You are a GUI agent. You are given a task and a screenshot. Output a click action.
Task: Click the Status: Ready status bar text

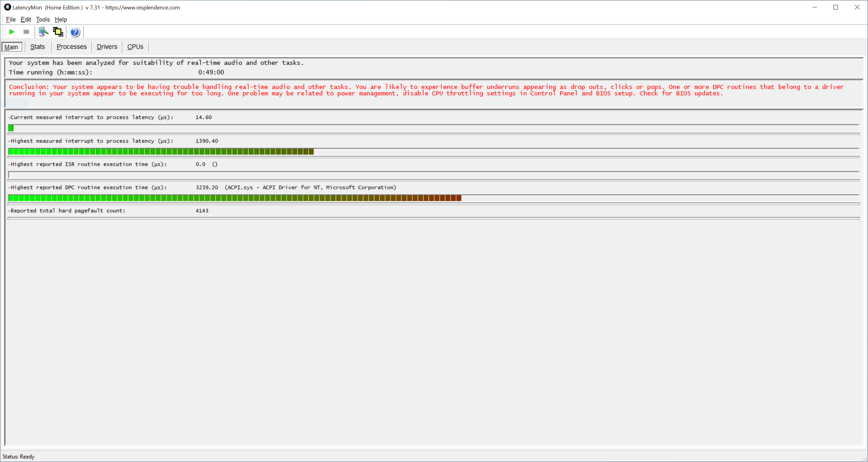tap(19, 457)
